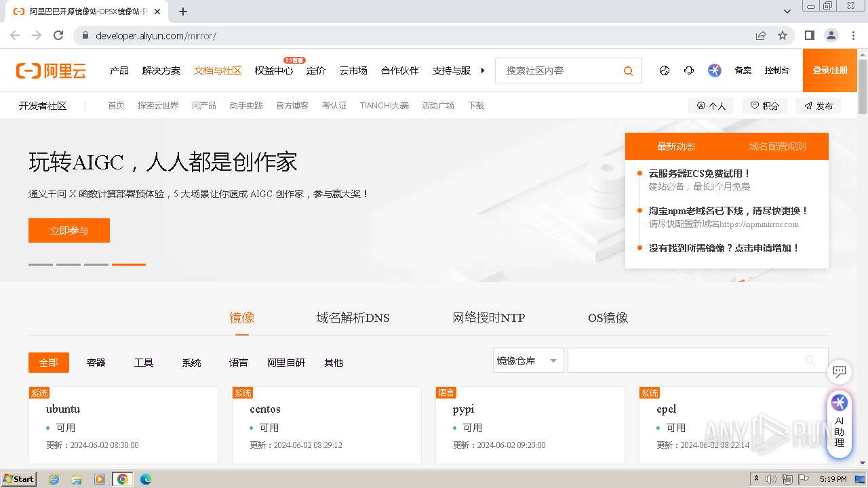
Task: Open Chrome side panel icon
Action: [x=809, y=35]
